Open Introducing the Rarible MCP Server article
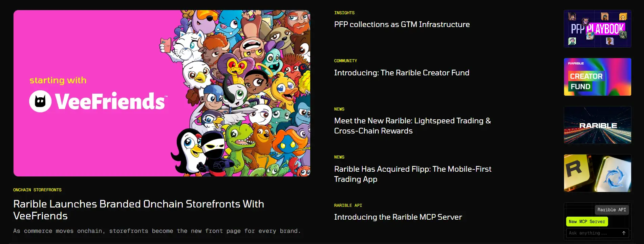Viewport: 644px width, 244px height. [x=398, y=217]
